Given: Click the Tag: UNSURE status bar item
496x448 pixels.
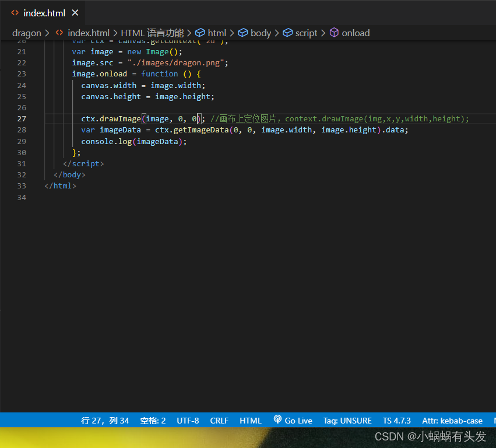Looking at the screenshot, I should pos(347,420).
